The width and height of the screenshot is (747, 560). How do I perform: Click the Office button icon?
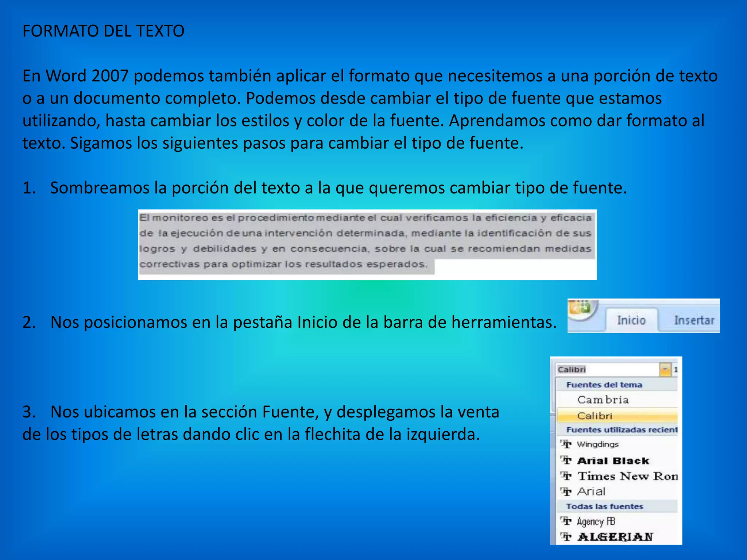pos(582,310)
